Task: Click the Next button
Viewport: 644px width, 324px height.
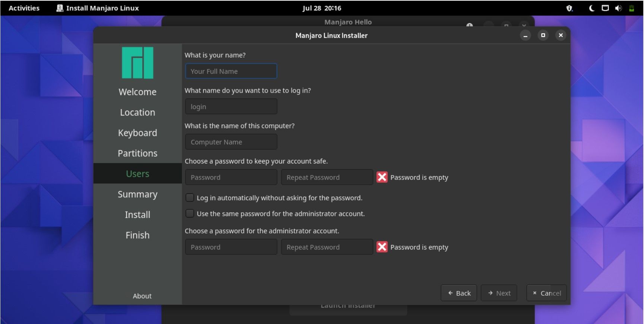Action: pyautogui.click(x=499, y=293)
